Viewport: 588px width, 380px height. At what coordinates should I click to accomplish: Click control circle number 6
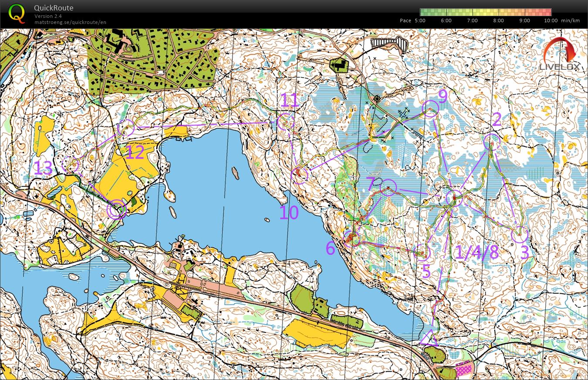(x=351, y=239)
